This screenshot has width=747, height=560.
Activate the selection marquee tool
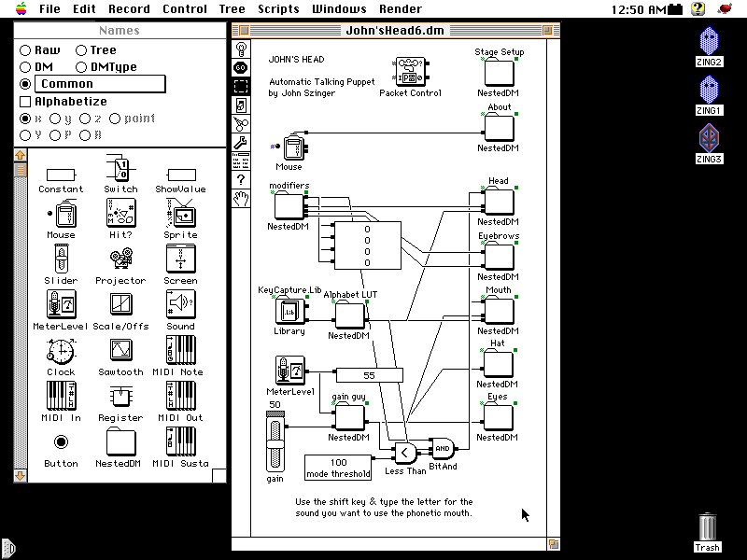point(241,86)
